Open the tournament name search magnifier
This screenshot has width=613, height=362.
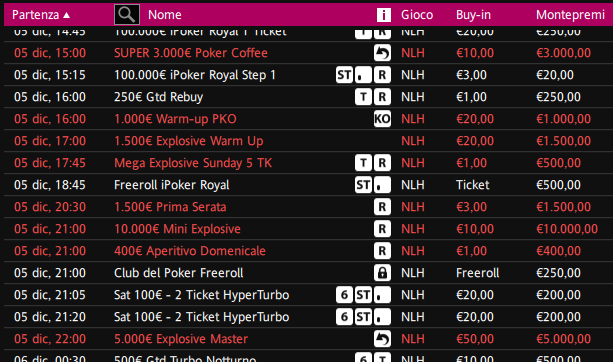pyautogui.click(x=127, y=14)
